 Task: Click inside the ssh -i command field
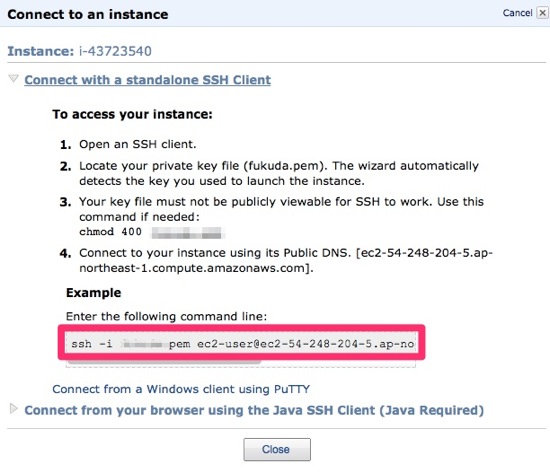pos(241,344)
